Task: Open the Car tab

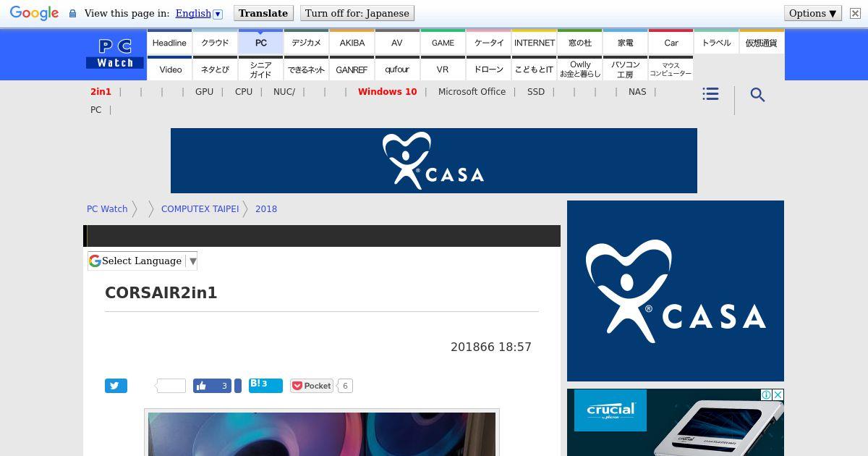Action: click(671, 43)
